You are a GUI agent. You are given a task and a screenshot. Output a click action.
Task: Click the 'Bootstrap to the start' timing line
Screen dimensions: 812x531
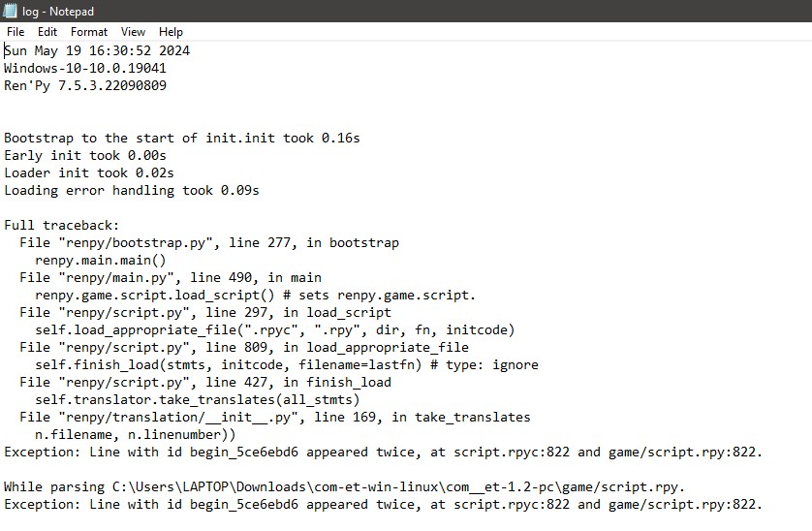click(x=182, y=138)
